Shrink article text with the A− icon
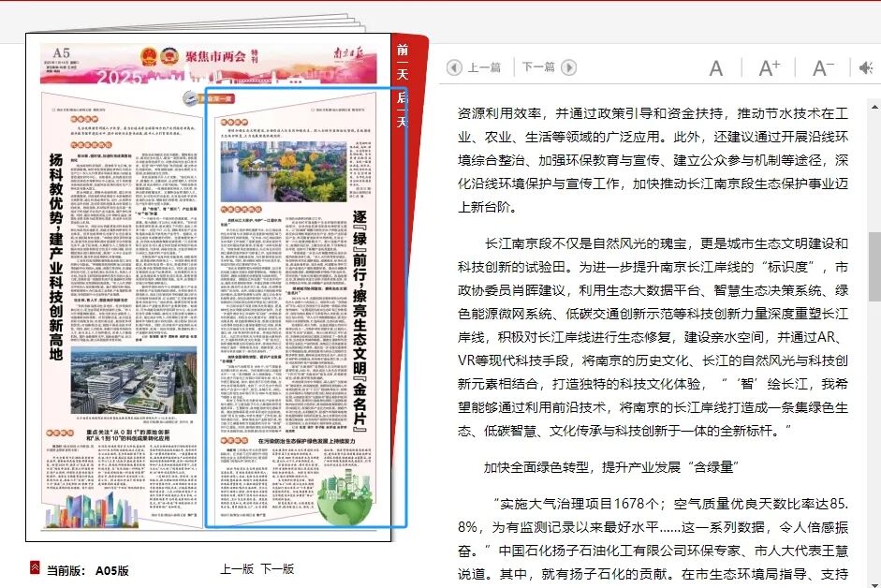The height and width of the screenshot is (588, 881). pos(821,66)
